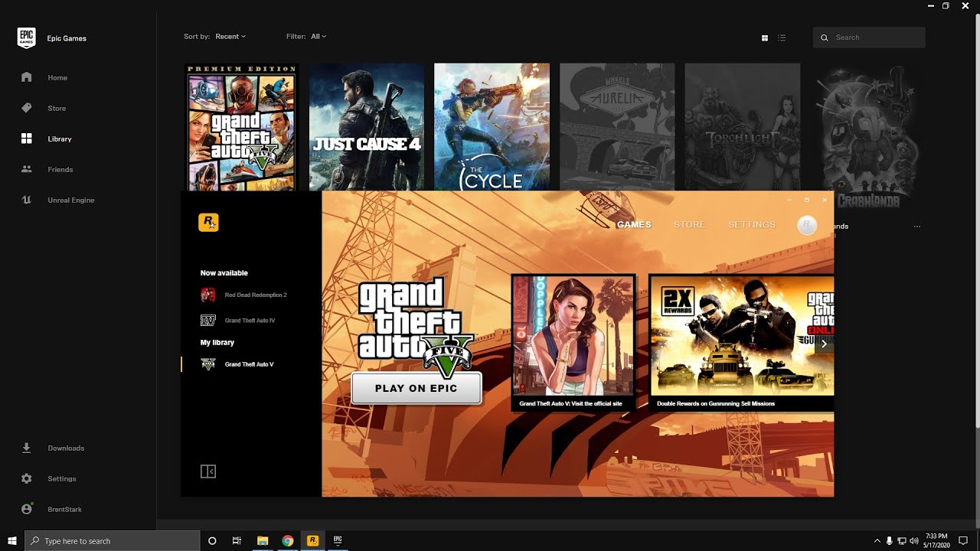980x551 pixels.
Task: Switch library to grid view
Action: (x=764, y=37)
